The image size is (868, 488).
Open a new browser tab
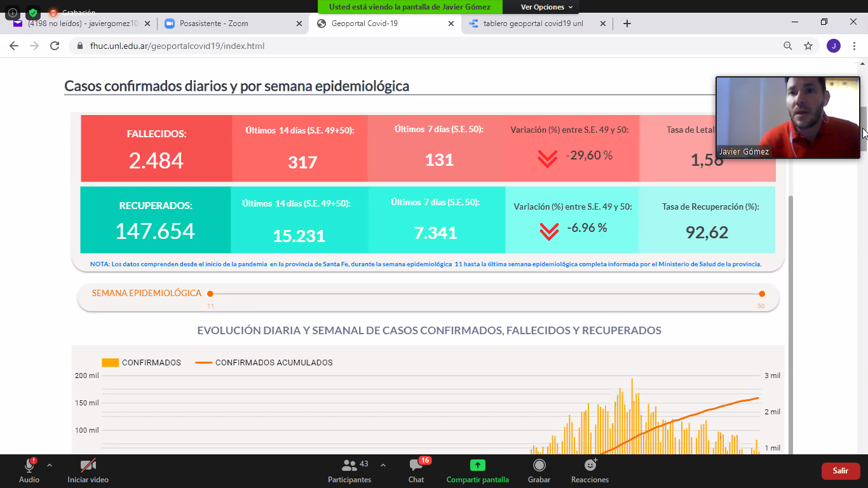pyautogui.click(x=627, y=24)
